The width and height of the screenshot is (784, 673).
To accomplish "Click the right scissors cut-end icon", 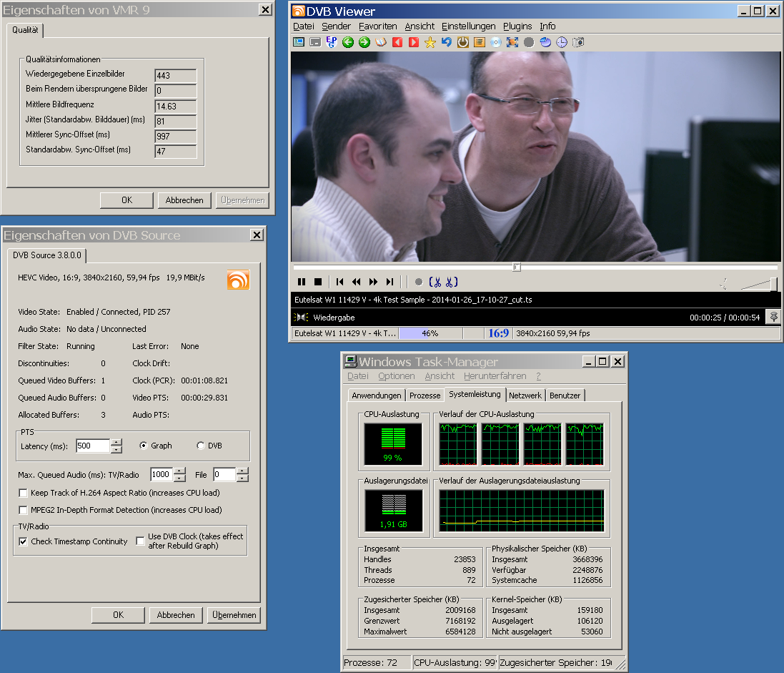I will coord(452,283).
